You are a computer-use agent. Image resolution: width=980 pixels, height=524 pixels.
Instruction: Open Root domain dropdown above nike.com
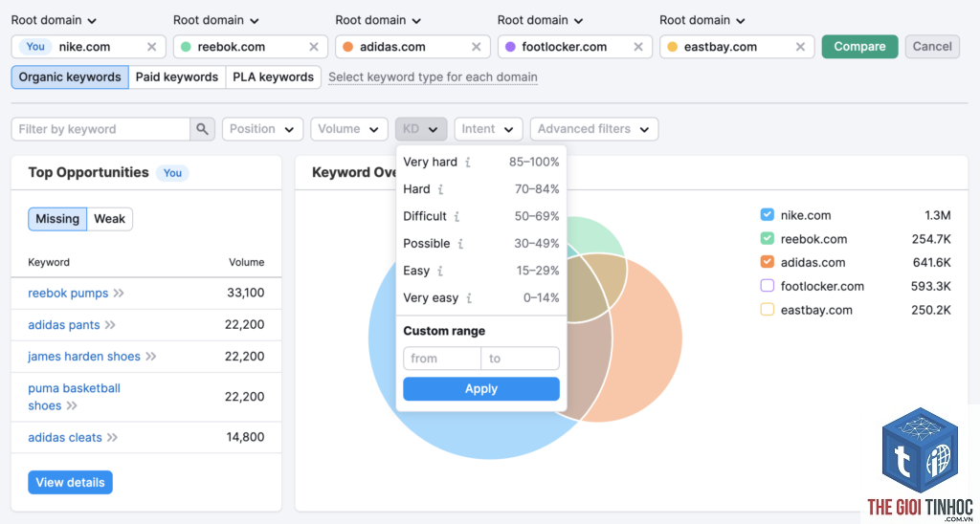[x=54, y=21]
